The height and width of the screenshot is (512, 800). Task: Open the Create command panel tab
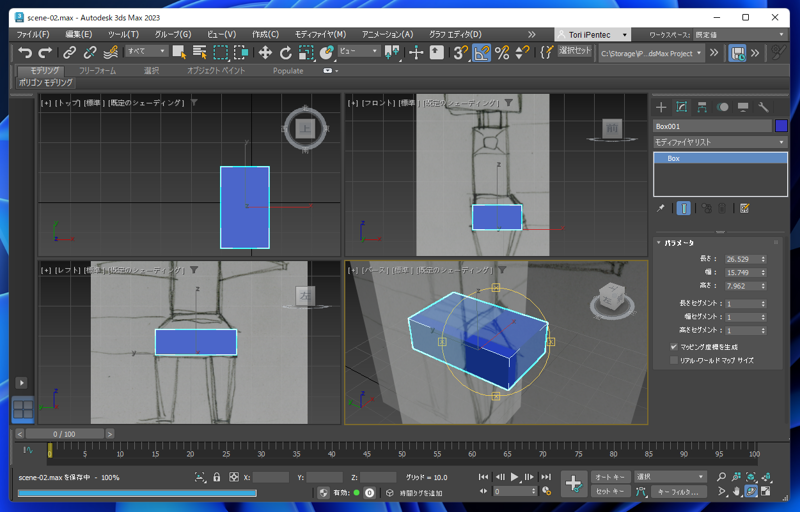(661, 107)
